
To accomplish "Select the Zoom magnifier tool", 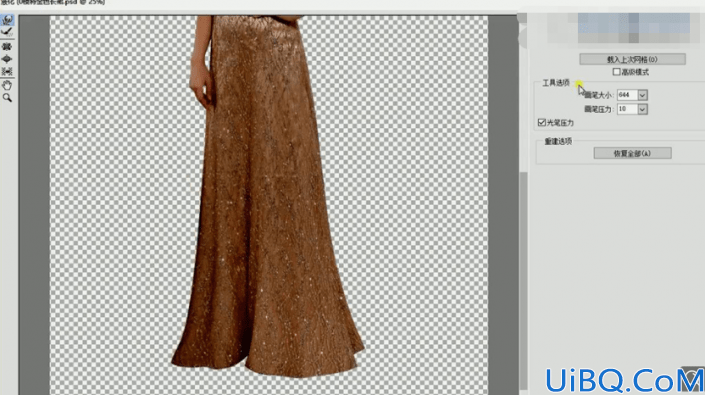I will pos(7,98).
